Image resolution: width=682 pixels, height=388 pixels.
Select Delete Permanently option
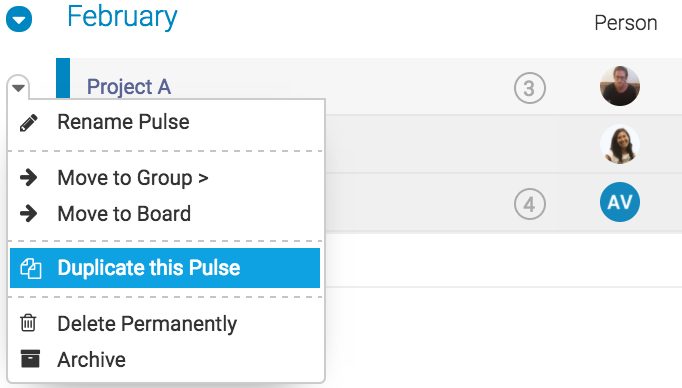tap(147, 324)
